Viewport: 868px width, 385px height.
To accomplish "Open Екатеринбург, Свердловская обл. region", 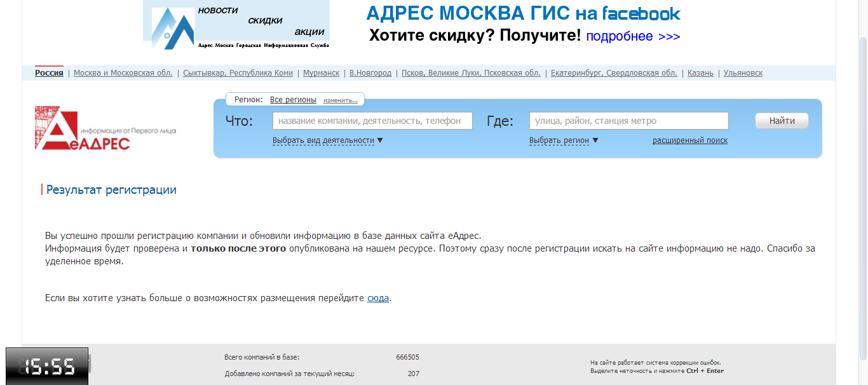I will pyautogui.click(x=614, y=73).
